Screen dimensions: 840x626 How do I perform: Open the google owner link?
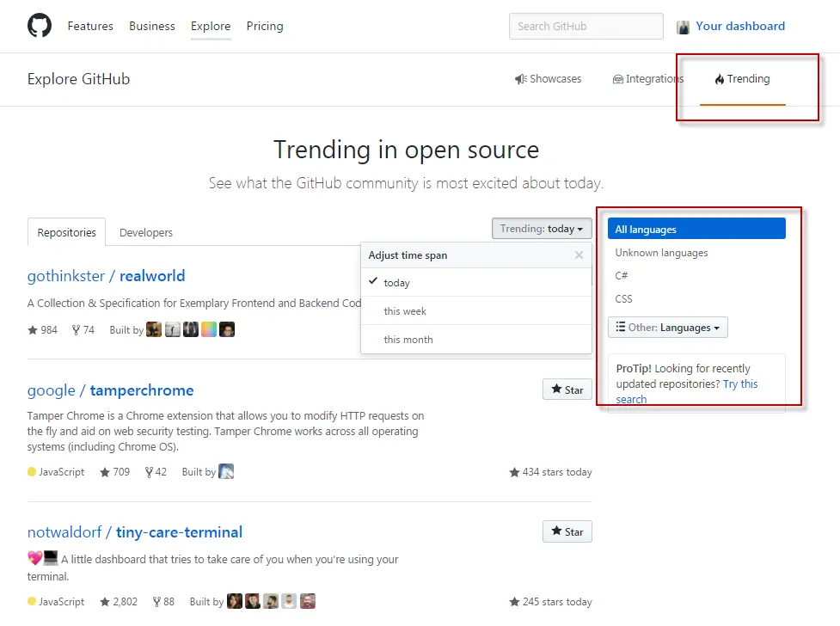pos(52,390)
